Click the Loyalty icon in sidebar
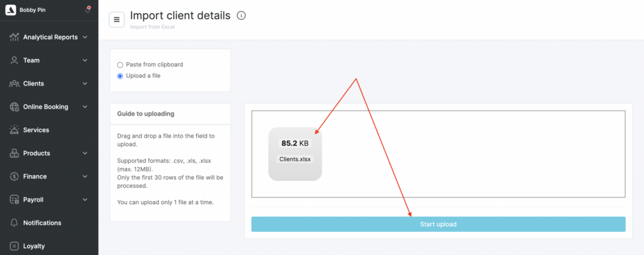644x255 pixels. 14,246
